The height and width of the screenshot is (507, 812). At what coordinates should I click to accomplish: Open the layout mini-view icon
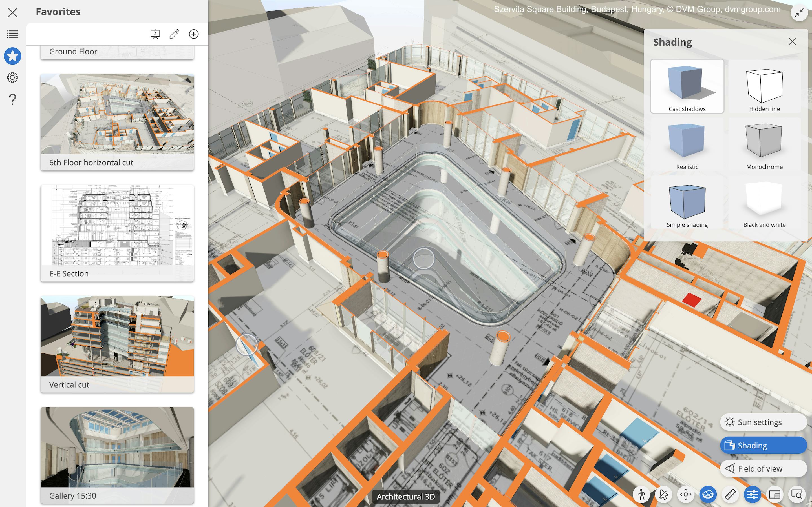pyautogui.click(x=775, y=494)
